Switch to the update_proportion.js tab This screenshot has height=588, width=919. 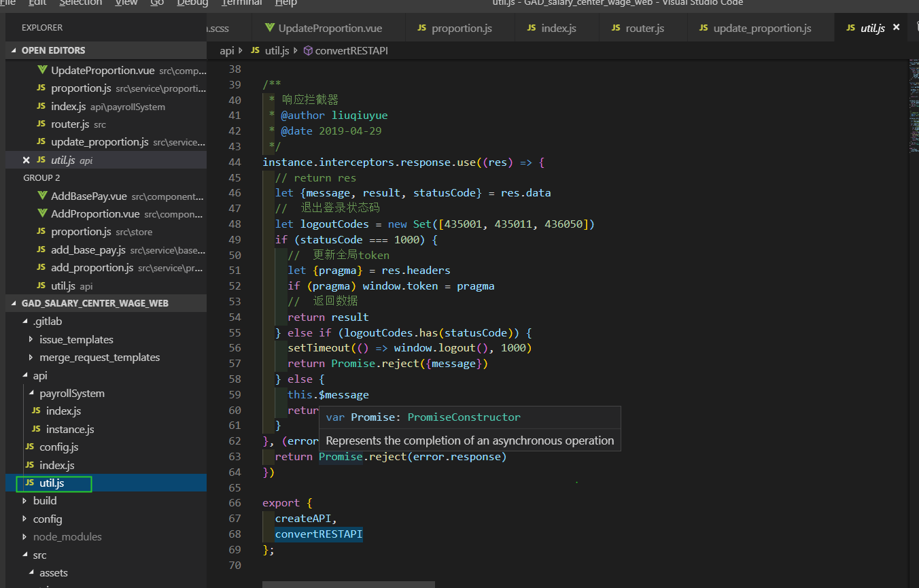tap(761, 28)
